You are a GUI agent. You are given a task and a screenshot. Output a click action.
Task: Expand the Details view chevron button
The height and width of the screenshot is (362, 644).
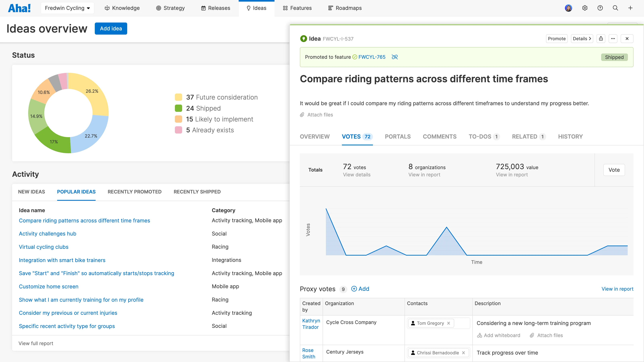click(582, 38)
